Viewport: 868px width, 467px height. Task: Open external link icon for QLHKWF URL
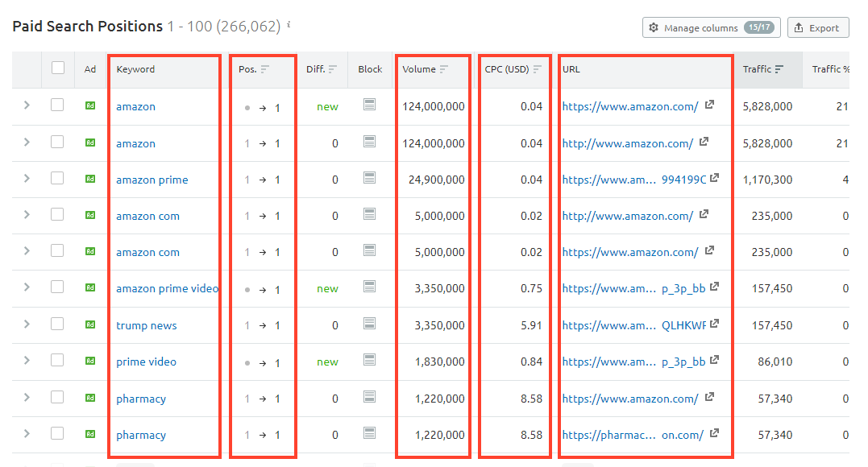click(x=714, y=323)
